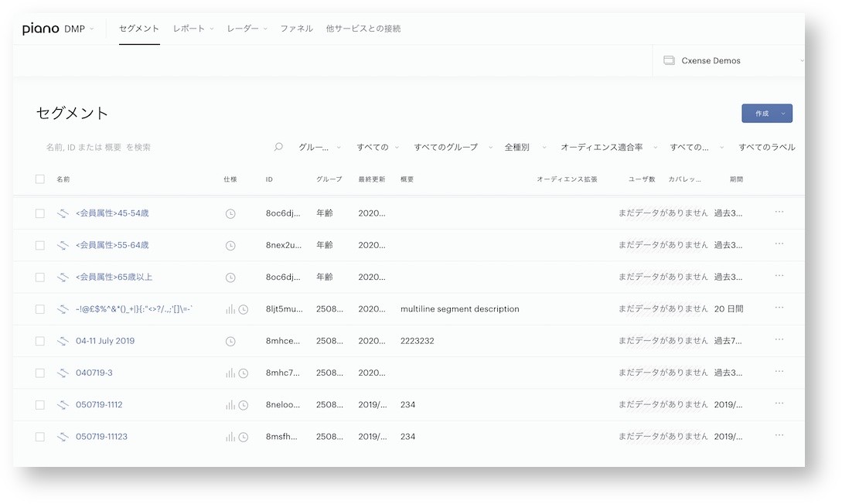Open the すべてのグループ filter dropdown

click(452, 147)
